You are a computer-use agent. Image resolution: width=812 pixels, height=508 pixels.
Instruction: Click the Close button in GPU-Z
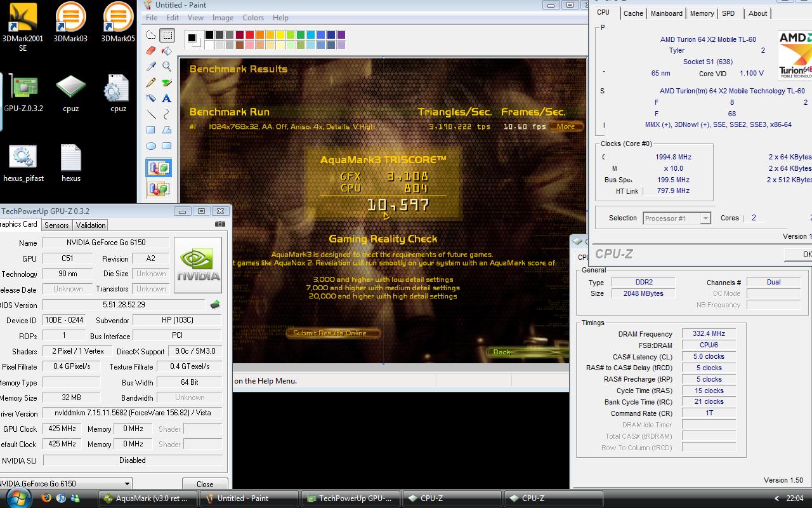pos(205,484)
